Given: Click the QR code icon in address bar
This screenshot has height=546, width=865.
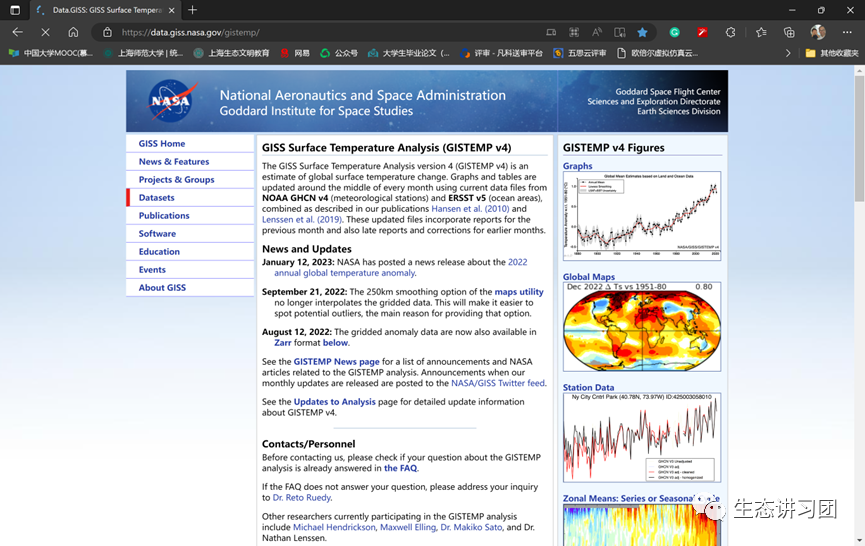Looking at the screenshot, I should coord(574,33).
